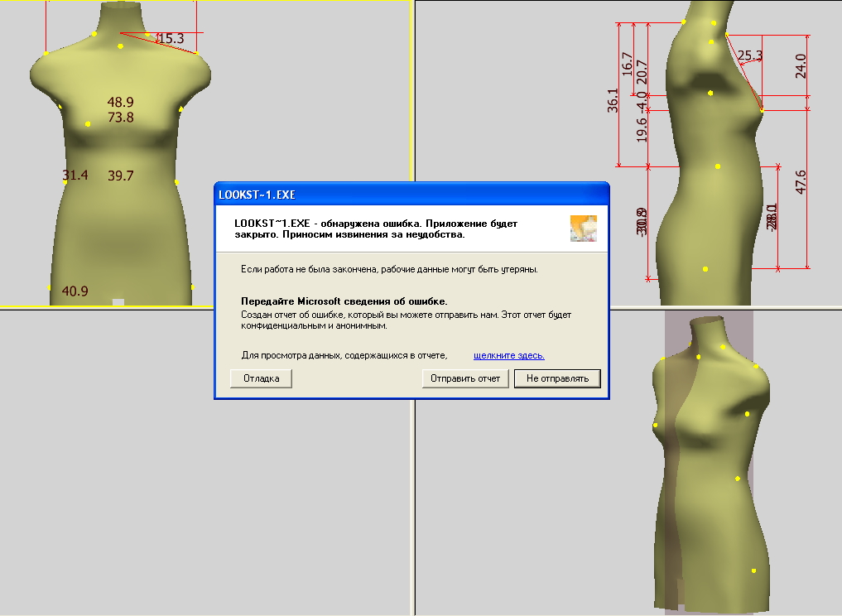Click the yellow bust apex point in side view
This screenshot has height=616, width=842.
point(762,110)
